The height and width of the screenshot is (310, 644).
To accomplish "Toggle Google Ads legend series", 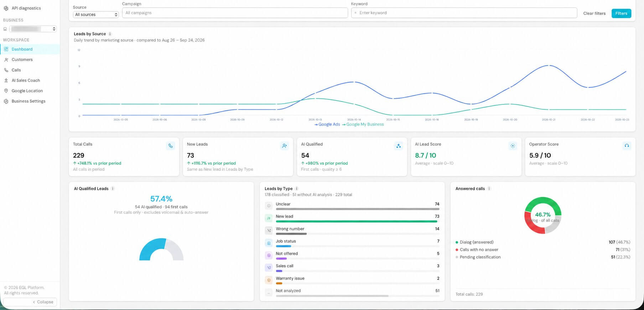I will point(327,124).
